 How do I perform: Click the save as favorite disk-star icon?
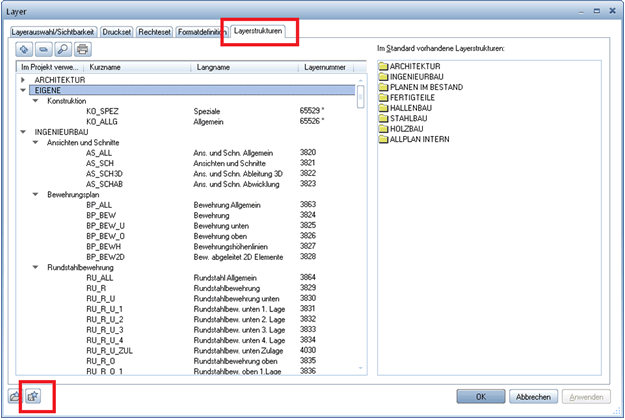tap(33, 396)
